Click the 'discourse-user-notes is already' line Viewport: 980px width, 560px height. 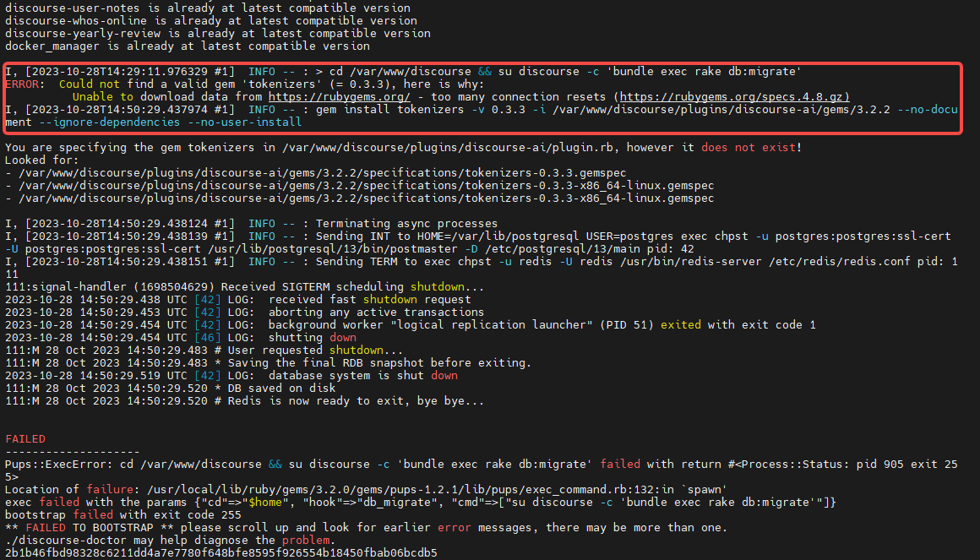coord(208,8)
